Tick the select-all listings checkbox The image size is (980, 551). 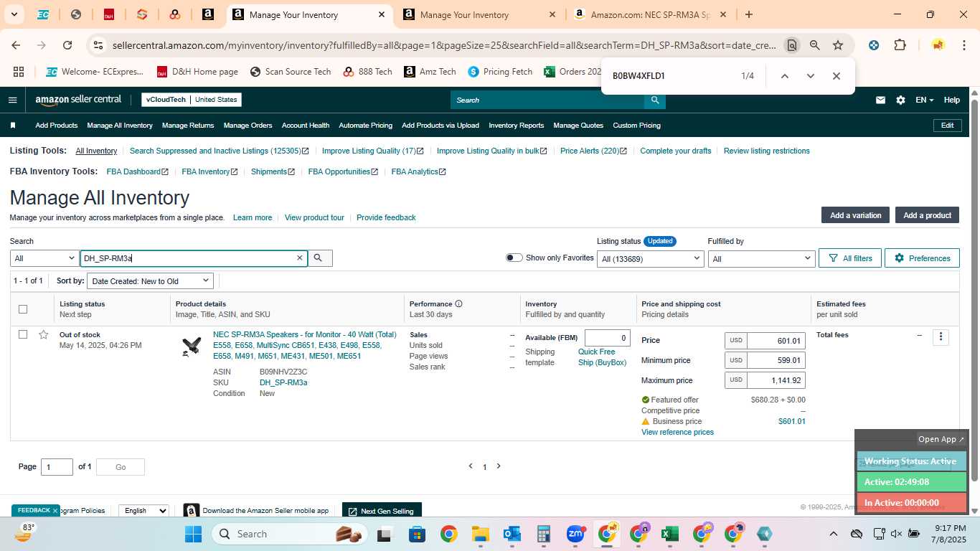pos(23,309)
